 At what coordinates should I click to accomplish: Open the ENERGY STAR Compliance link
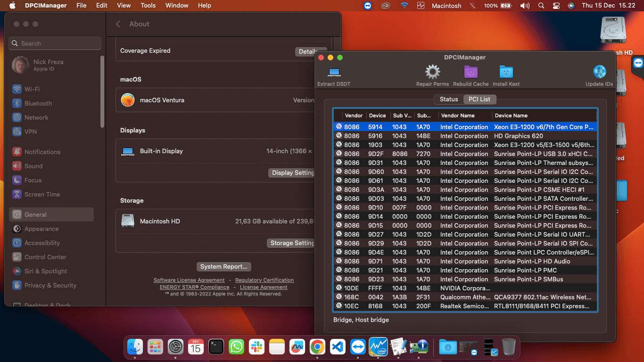(195, 287)
